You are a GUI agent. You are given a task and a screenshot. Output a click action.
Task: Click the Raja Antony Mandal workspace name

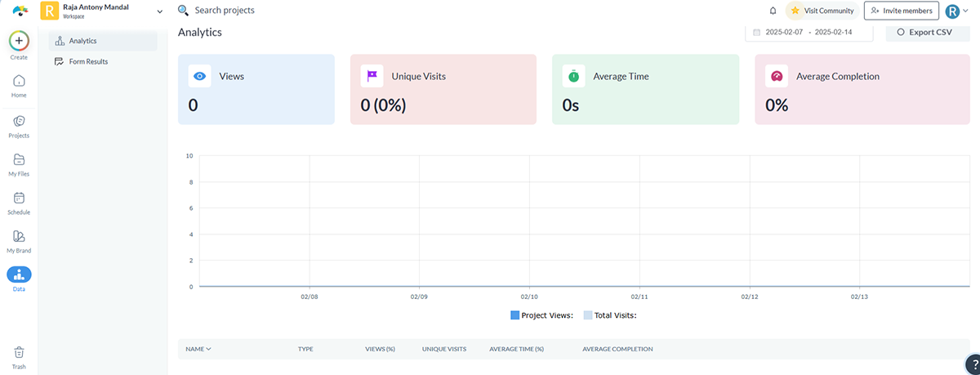tap(96, 7)
